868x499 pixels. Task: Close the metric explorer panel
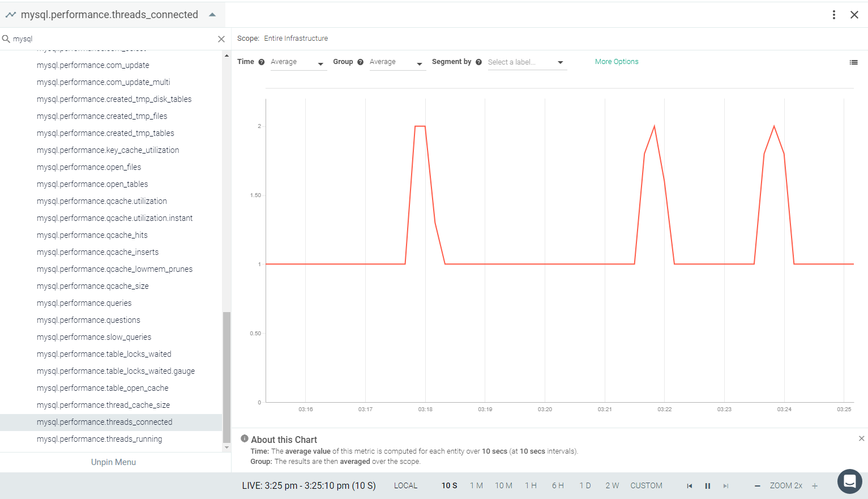click(854, 15)
